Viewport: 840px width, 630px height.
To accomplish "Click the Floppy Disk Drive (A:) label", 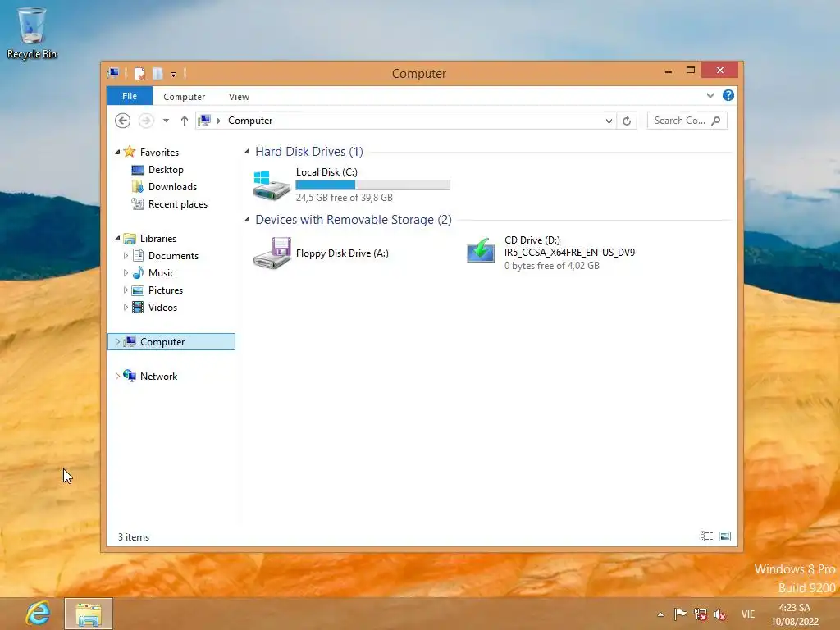I will click(342, 253).
